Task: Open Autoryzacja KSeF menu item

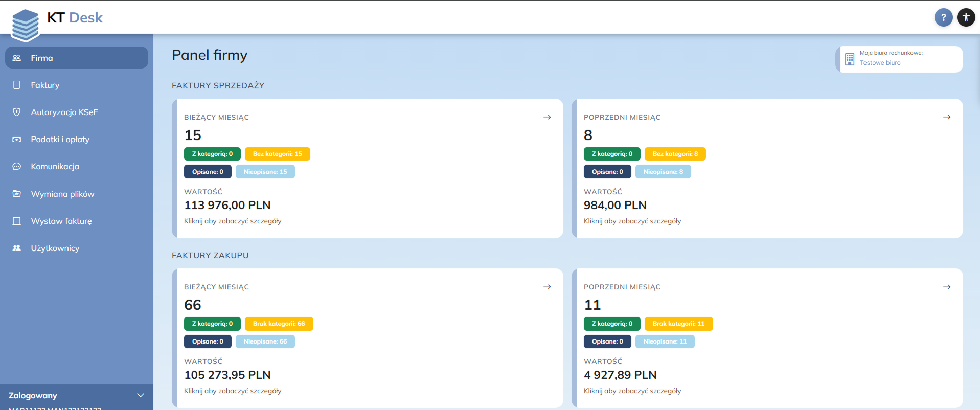Action: [x=77, y=112]
